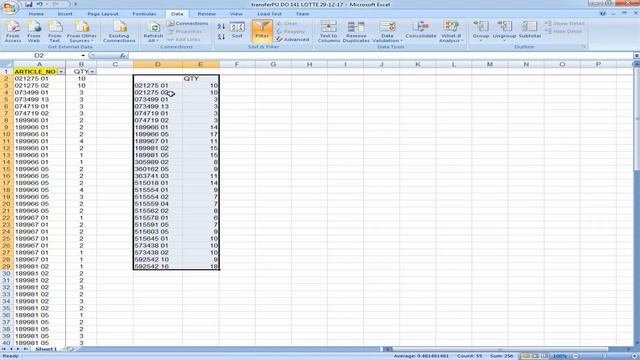Switch to the Insert tab
Screen dimensions: 640x360
click(65, 14)
